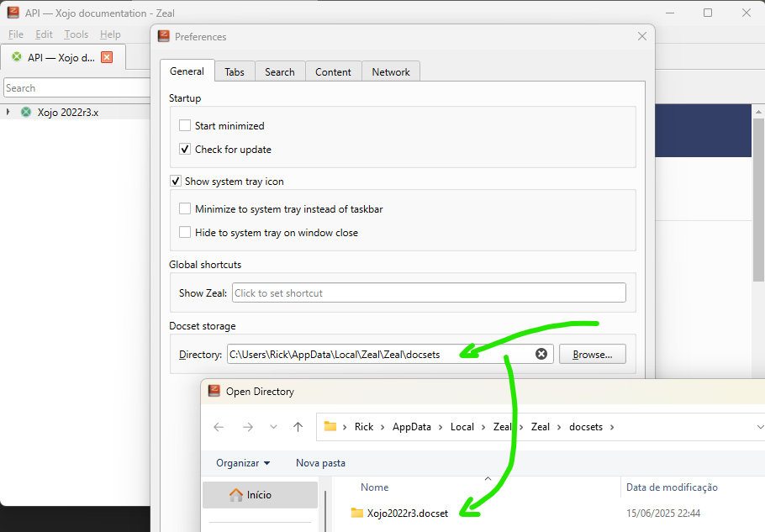Close the Preferences dialog
The image size is (765, 532).
[x=642, y=36]
